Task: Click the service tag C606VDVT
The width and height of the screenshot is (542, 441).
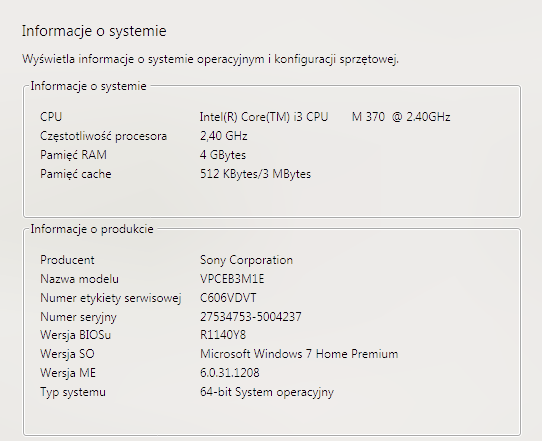Action: (x=228, y=298)
